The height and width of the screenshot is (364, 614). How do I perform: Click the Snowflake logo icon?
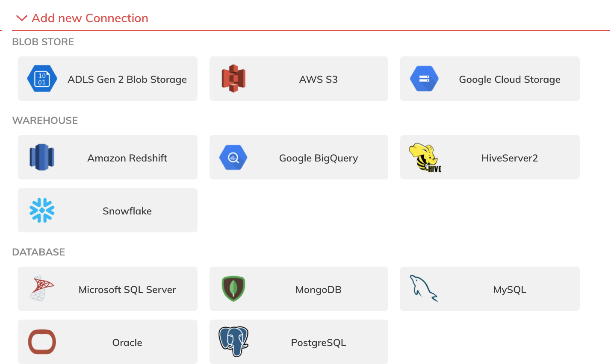42,210
